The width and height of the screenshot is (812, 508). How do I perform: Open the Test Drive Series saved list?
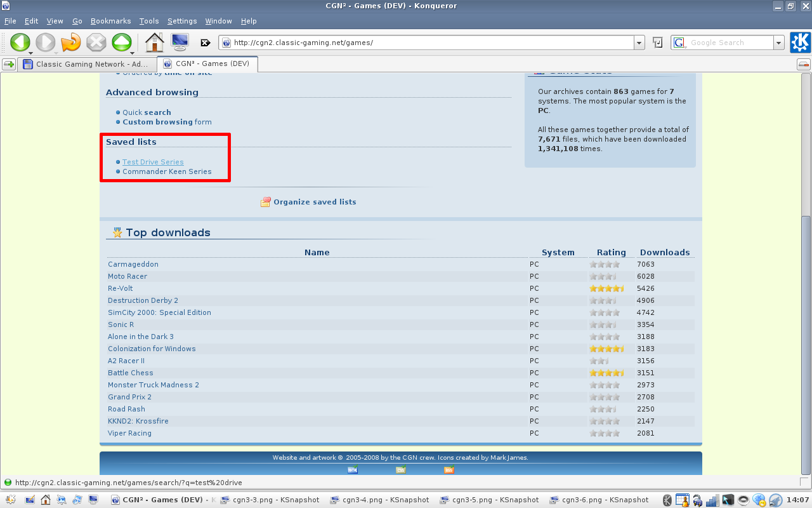[x=153, y=162]
